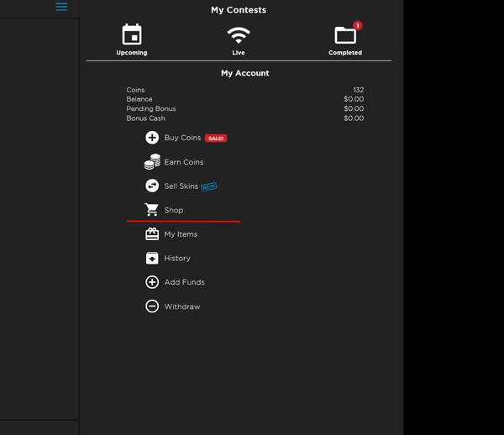
Task: Click the BETA tag beside Sell Skins
Action: click(209, 186)
